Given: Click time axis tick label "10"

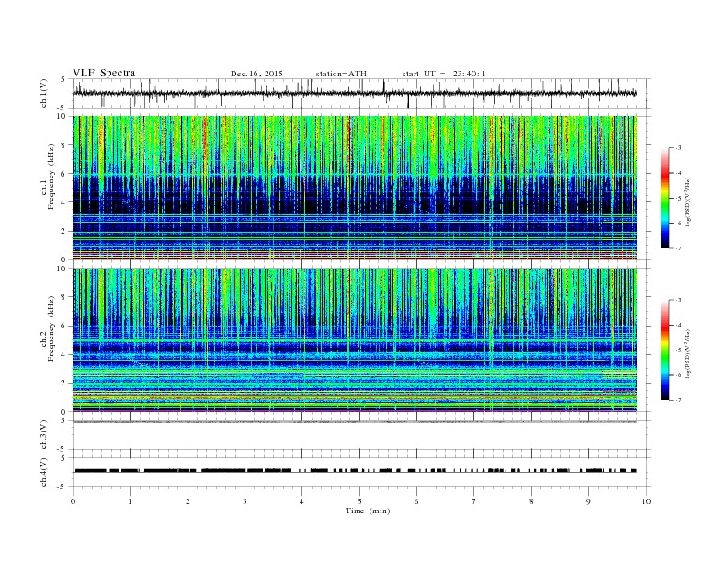Looking at the screenshot, I should (646, 501).
